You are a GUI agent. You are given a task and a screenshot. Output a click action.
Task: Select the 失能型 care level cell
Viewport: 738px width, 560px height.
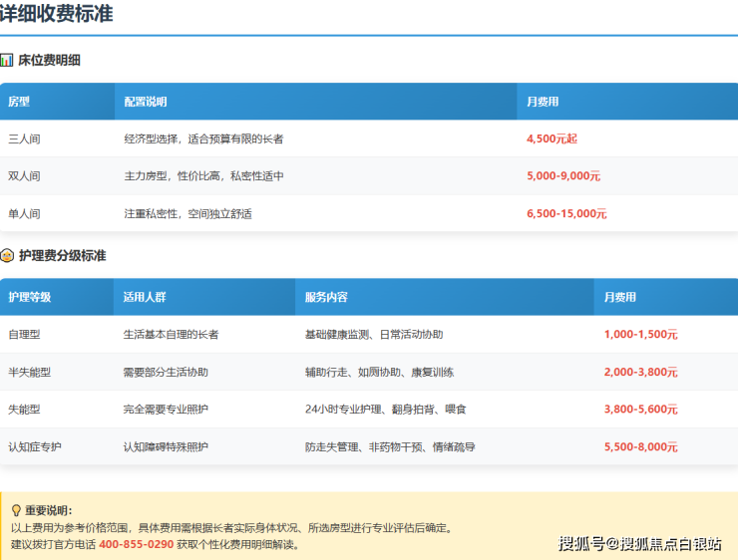coord(24,410)
